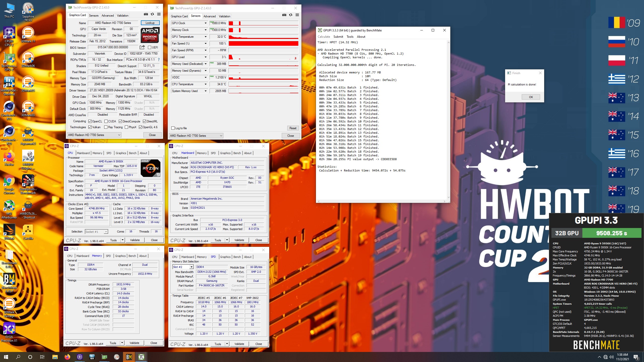Expand GPU Clock sensor dropdown
644x362 pixels.
tap(205, 23)
